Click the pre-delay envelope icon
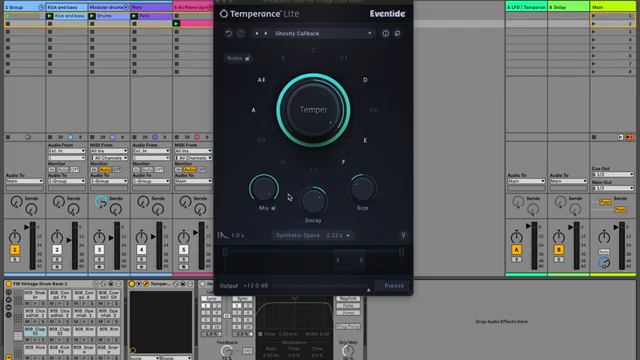 [222, 235]
